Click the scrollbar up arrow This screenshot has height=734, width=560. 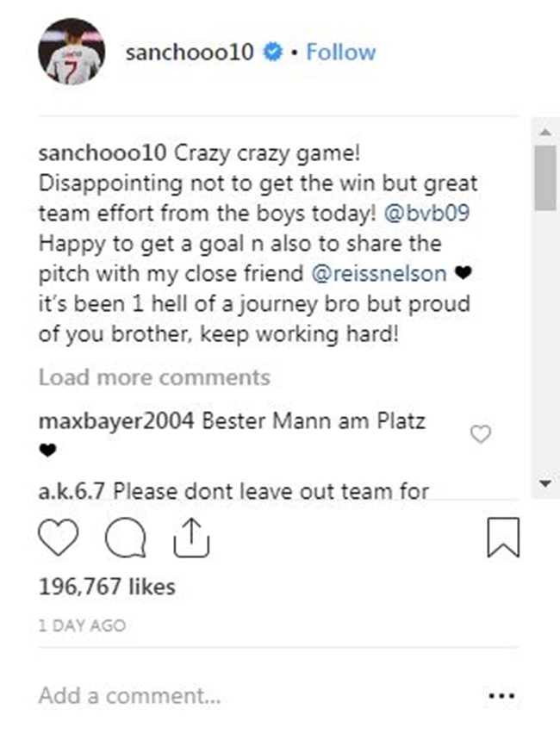tap(544, 132)
